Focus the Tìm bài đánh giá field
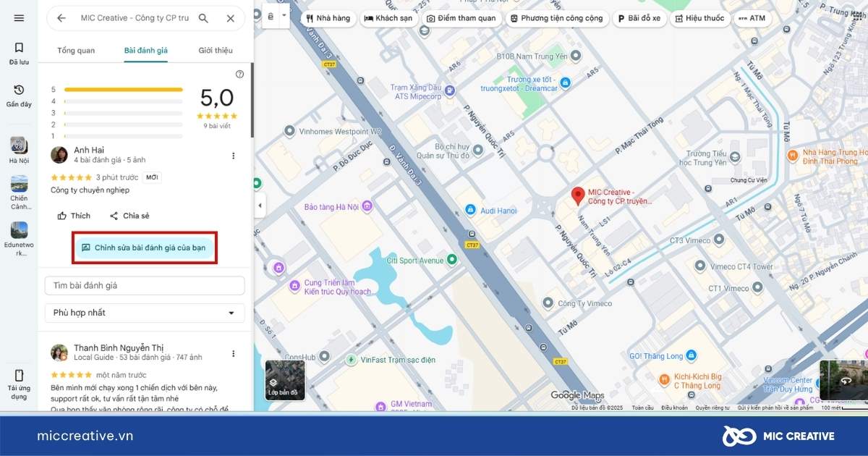This screenshot has height=456, width=868. click(x=145, y=286)
